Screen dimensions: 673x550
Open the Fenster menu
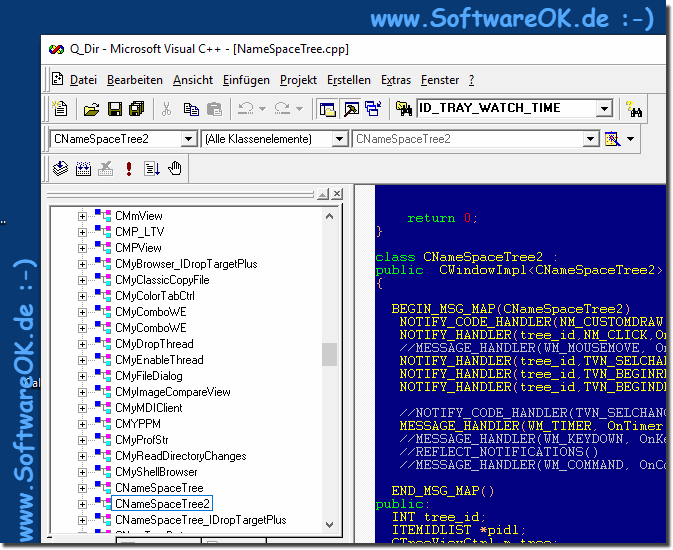tap(440, 80)
